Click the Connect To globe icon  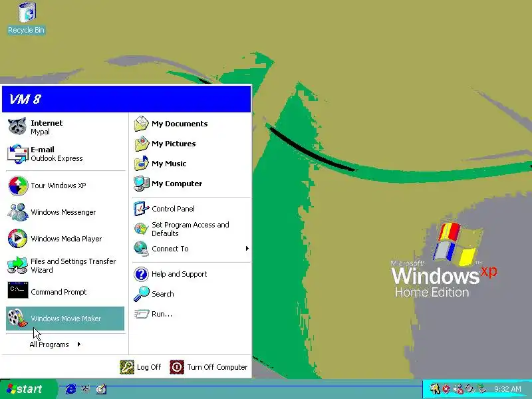pyautogui.click(x=141, y=248)
